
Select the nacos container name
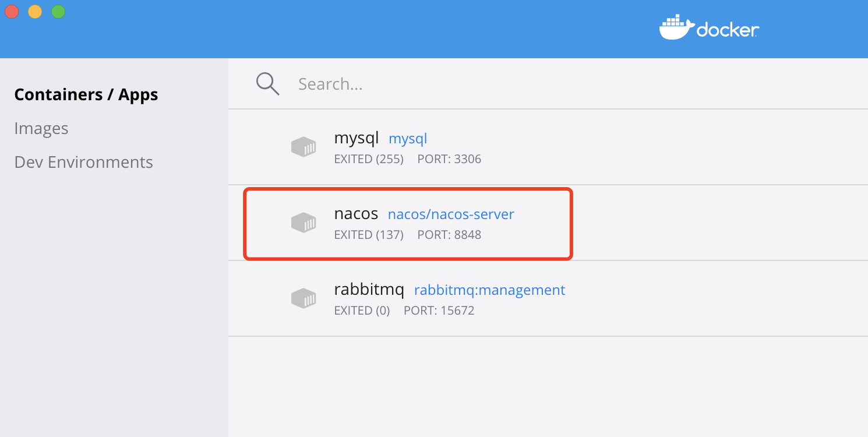point(357,214)
